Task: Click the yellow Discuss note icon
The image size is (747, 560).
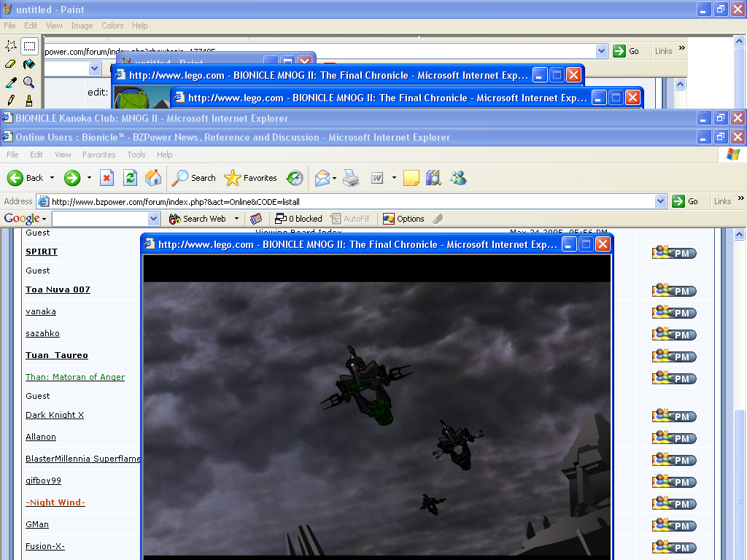Action: coord(411,178)
